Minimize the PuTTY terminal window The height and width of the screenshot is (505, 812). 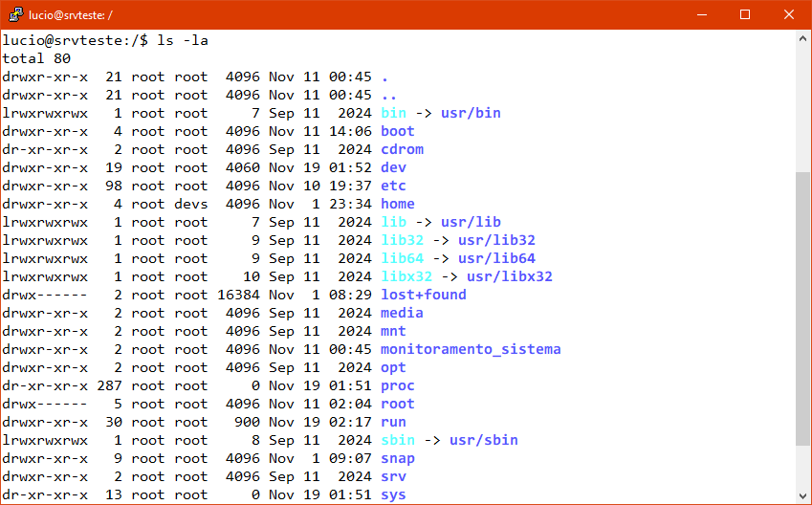click(702, 14)
